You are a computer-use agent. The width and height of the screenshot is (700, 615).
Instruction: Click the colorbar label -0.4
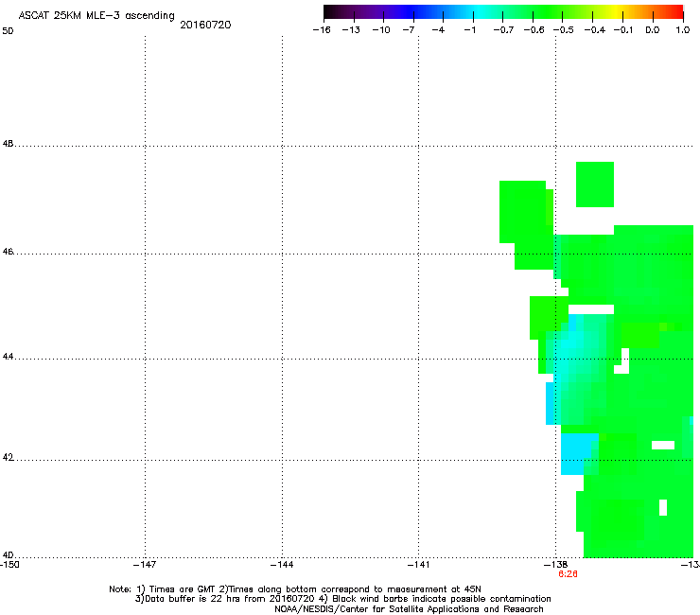click(595, 30)
